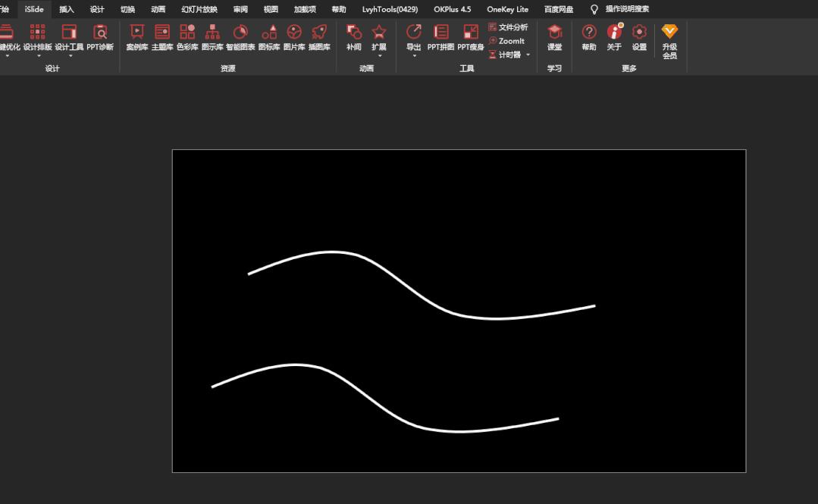The height and width of the screenshot is (504, 818).
Task: Switch to the 插入 ribbon tab
Action: pos(67,9)
